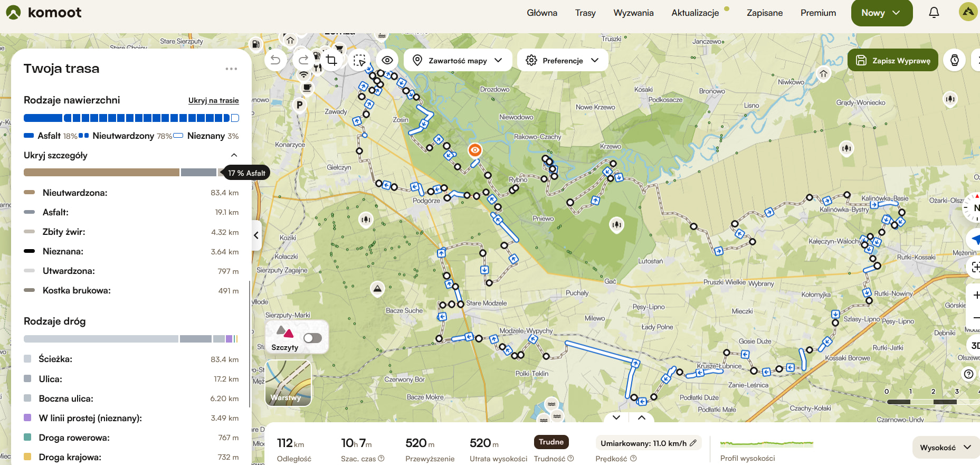
Task: Open the Nowy dropdown button
Action: (x=882, y=13)
